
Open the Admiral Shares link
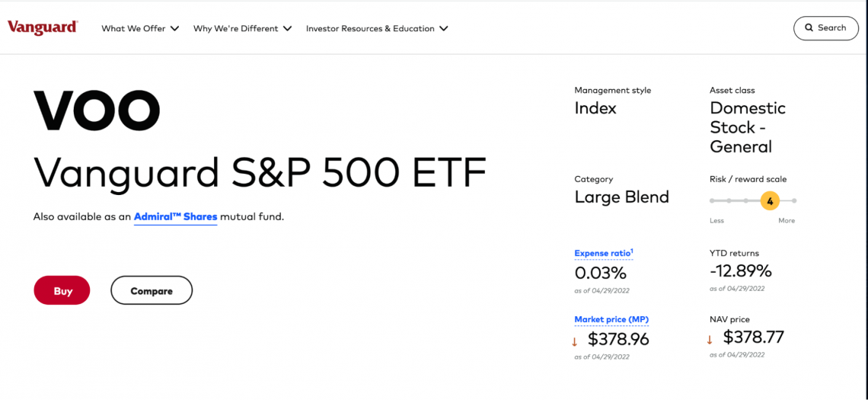pyautogui.click(x=175, y=217)
